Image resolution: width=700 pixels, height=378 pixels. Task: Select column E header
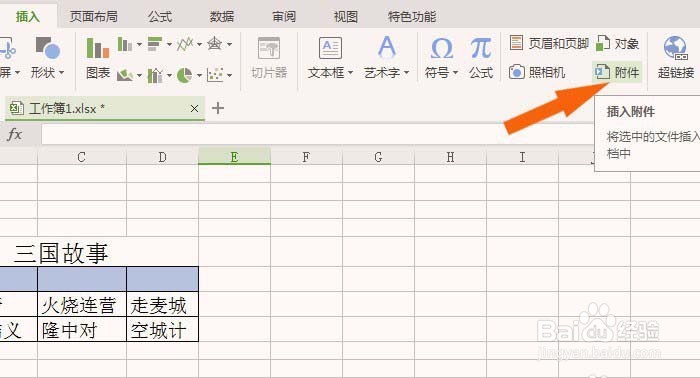(x=234, y=157)
